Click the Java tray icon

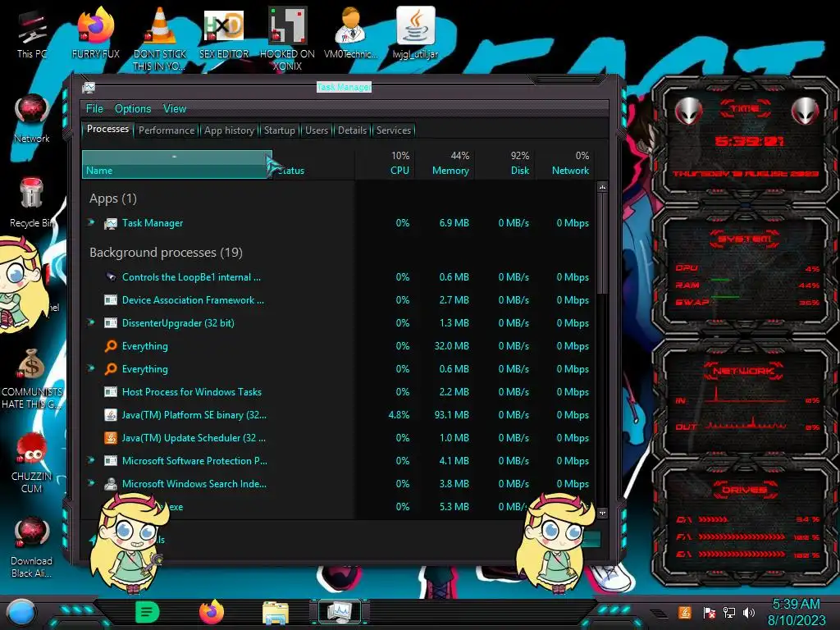pyautogui.click(x=685, y=612)
